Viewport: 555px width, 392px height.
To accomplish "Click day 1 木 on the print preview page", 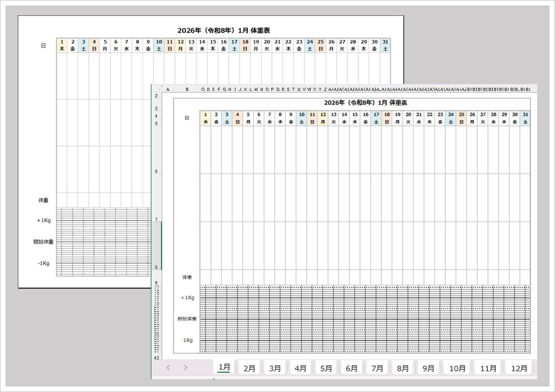I will coord(62,45).
